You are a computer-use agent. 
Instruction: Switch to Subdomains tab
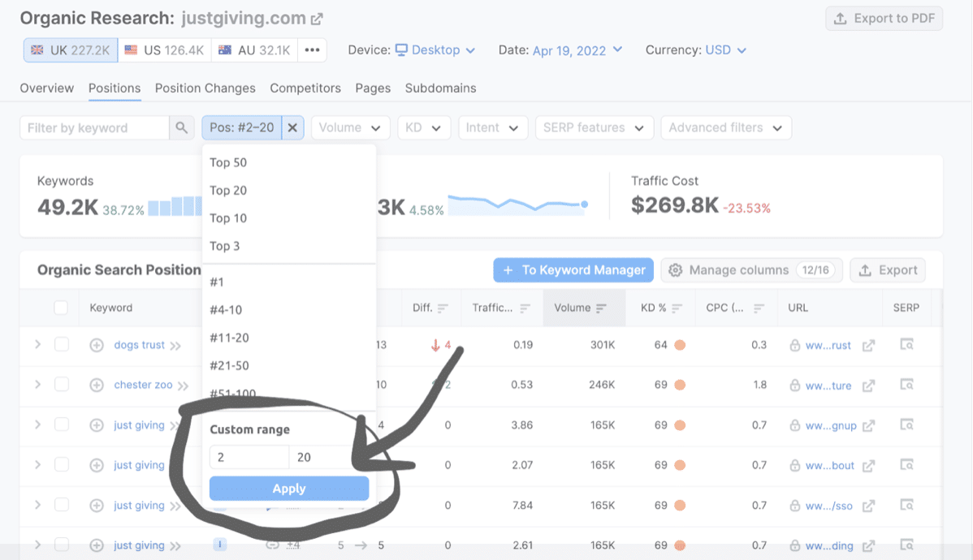[440, 88]
